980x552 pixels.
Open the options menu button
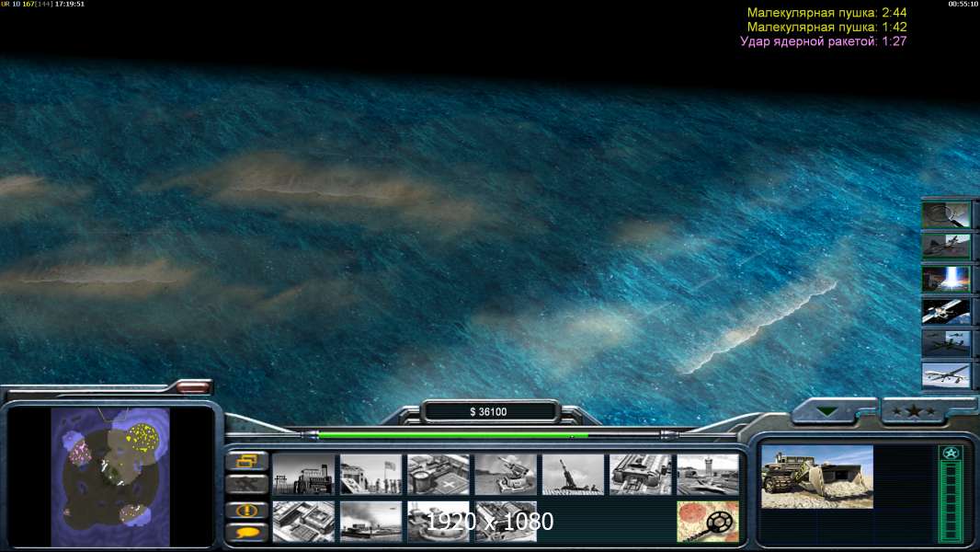(247, 461)
